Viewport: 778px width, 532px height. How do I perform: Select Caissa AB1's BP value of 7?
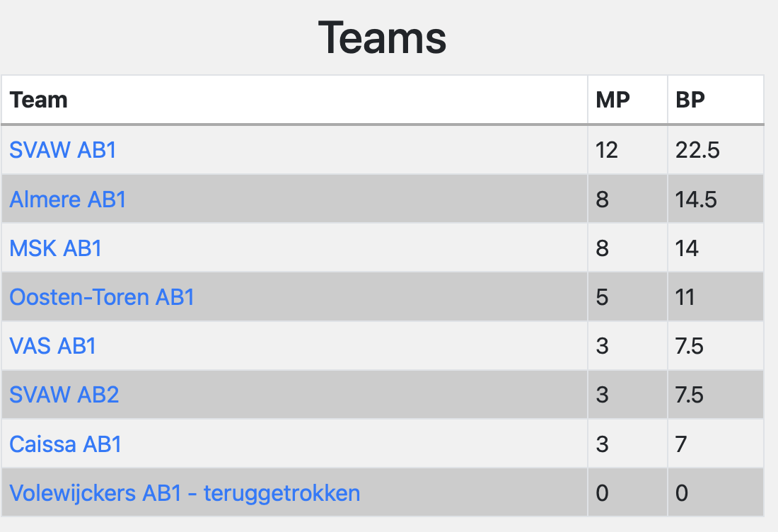tap(682, 444)
